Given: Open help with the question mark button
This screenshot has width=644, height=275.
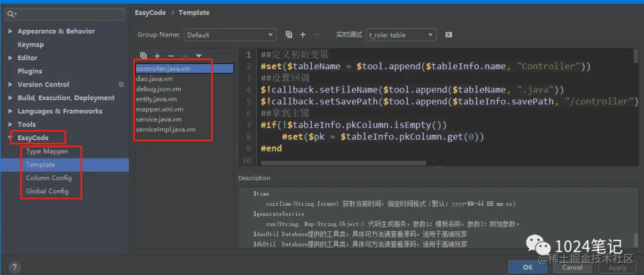Looking at the screenshot, I should click(x=14, y=267).
